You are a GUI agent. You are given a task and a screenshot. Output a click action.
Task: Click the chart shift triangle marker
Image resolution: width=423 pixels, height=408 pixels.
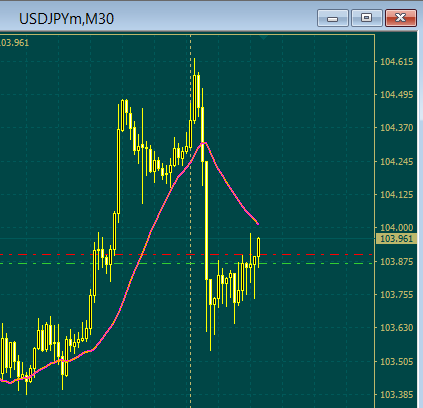click(264, 37)
